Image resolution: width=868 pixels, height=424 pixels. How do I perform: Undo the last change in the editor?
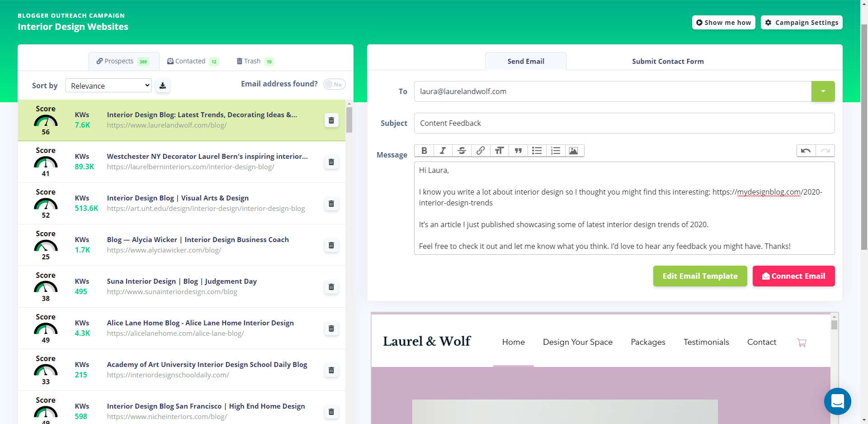point(806,151)
